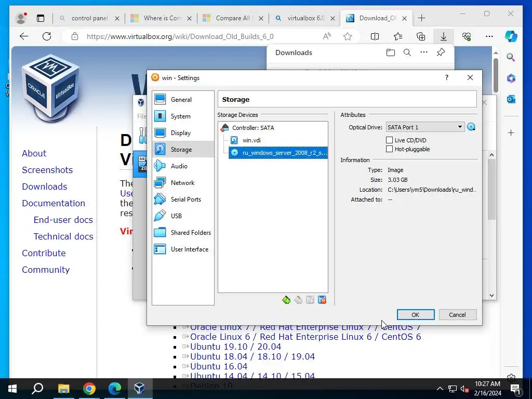532x399 pixels.
Task: Click the browser page vertical scrollbar
Action: coord(496,75)
